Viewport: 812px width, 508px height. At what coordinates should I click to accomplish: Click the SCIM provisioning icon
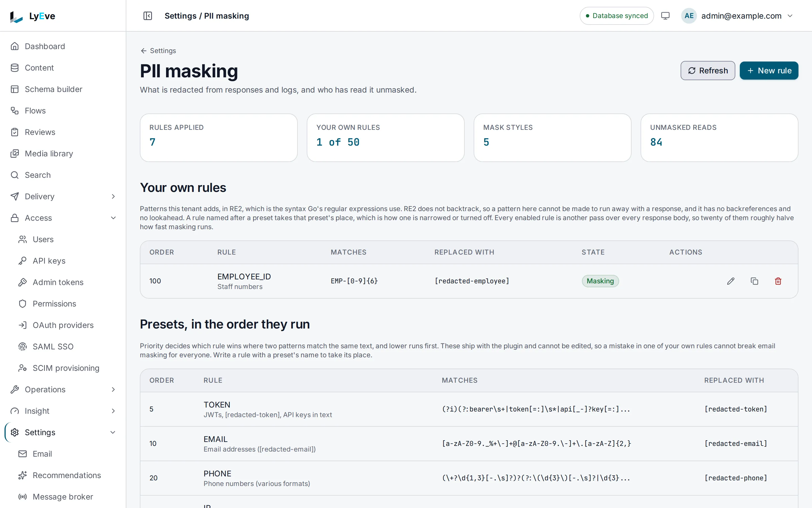[23, 368]
